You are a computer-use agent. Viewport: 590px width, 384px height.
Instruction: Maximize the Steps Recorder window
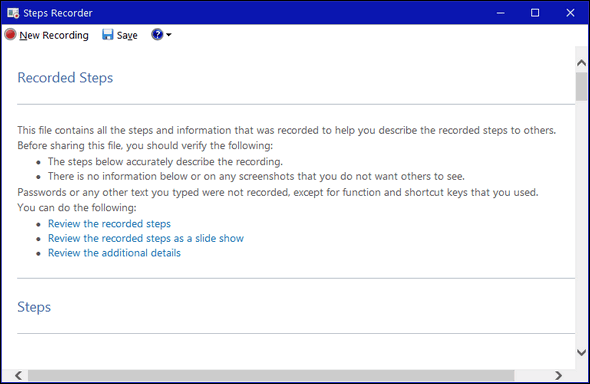point(535,13)
